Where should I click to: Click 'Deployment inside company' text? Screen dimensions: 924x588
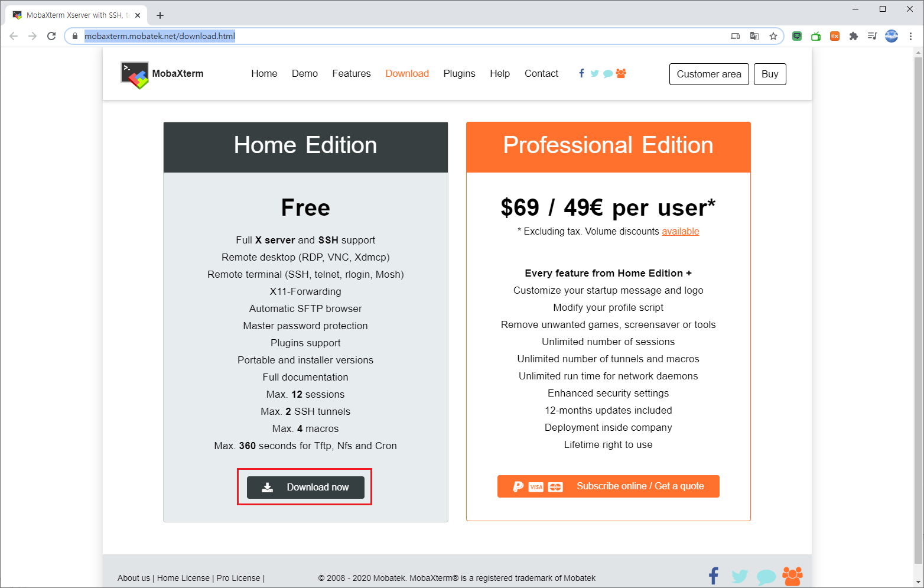click(x=608, y=427)
